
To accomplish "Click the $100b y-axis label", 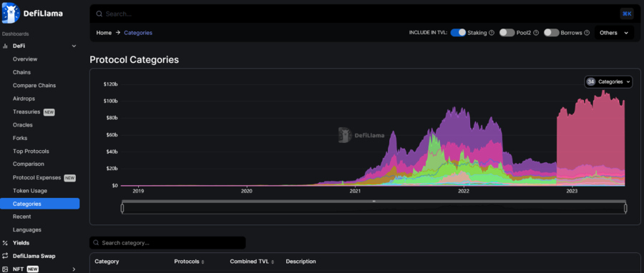I will [x=110, y=101].
